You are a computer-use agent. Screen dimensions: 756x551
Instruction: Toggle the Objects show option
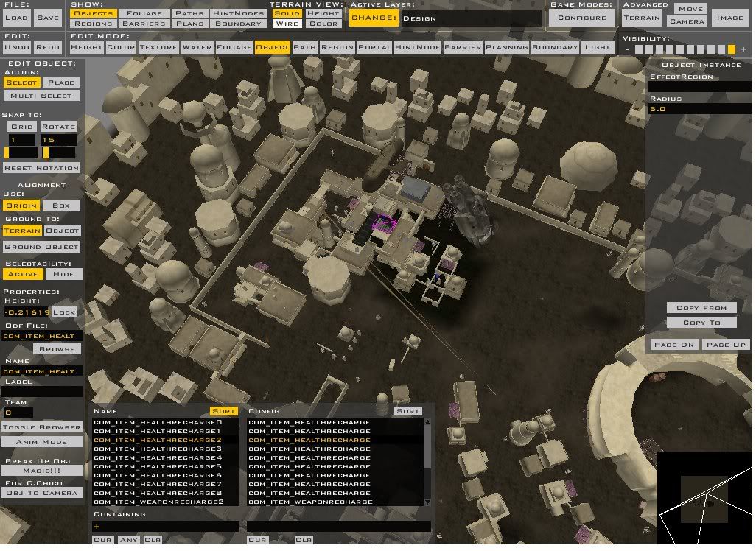pyautogui.click(x=93, y=13)
